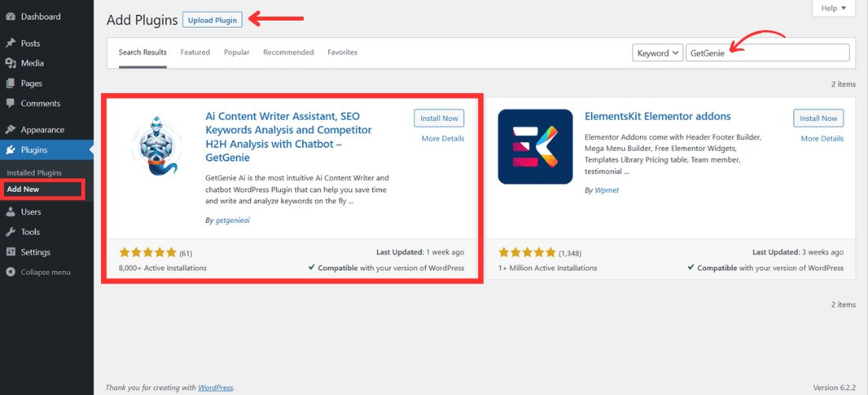The width and height of the screenshot is (868, 395).
Task: Click the GetGenie five-star rating
Action: pos(148,253)
